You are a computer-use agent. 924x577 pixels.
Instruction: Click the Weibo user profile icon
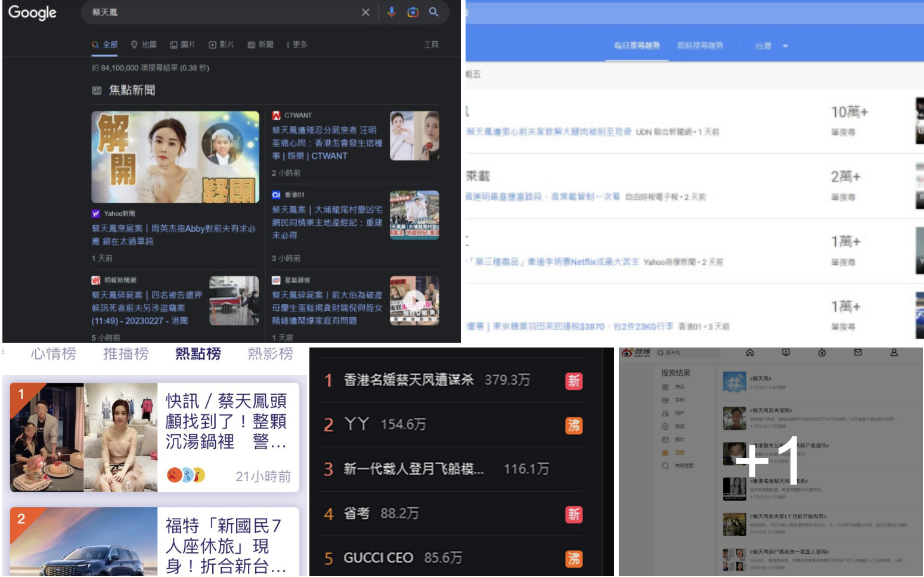click(x=894, y=353)
